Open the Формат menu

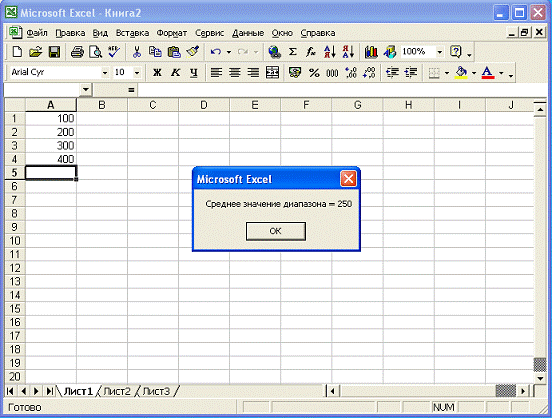tap(171, 33)
